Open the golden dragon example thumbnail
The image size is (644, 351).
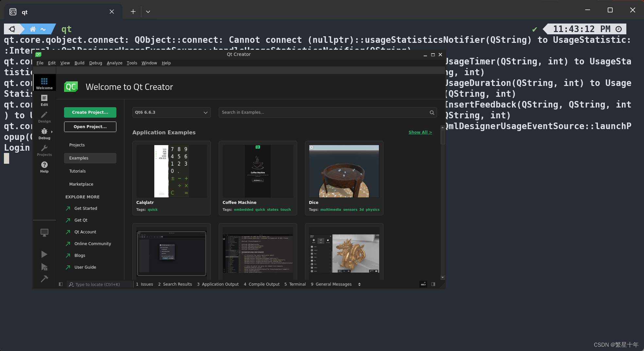coord(344,253)
